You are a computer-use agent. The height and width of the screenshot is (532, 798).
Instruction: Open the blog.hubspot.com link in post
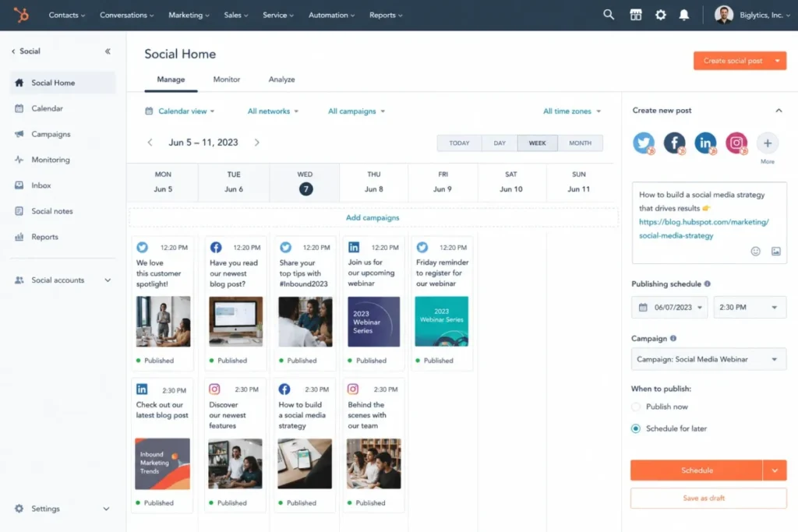tap(704, 229)
